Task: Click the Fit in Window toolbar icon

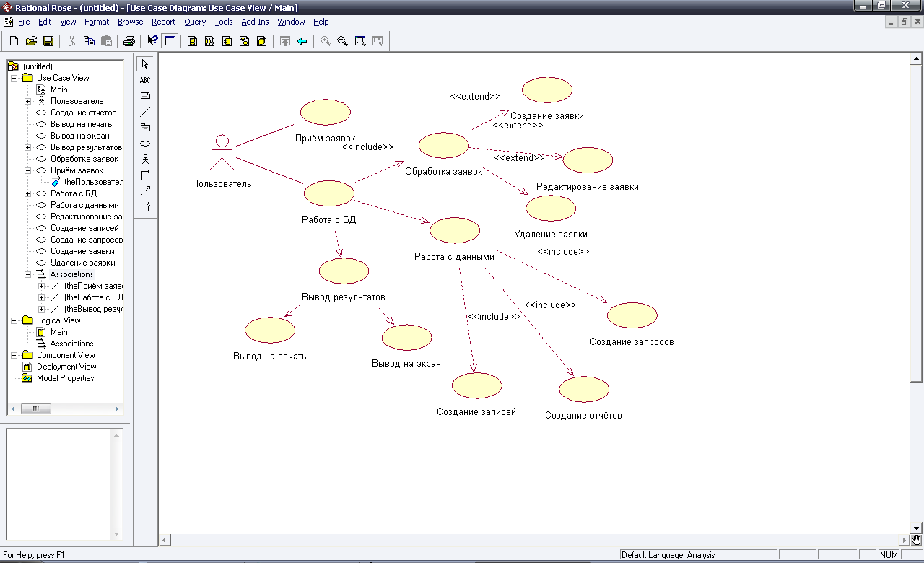Action: click(x=360, y=41)
